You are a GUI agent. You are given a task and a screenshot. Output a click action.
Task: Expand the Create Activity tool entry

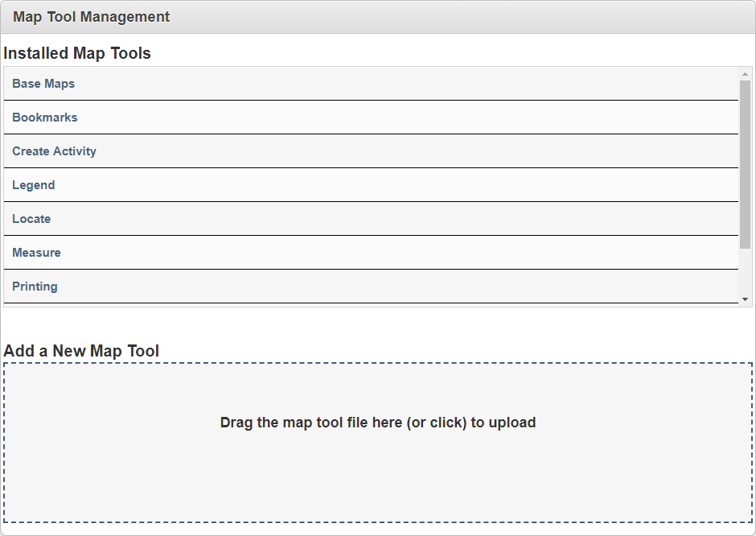click(x=54, y=151)
